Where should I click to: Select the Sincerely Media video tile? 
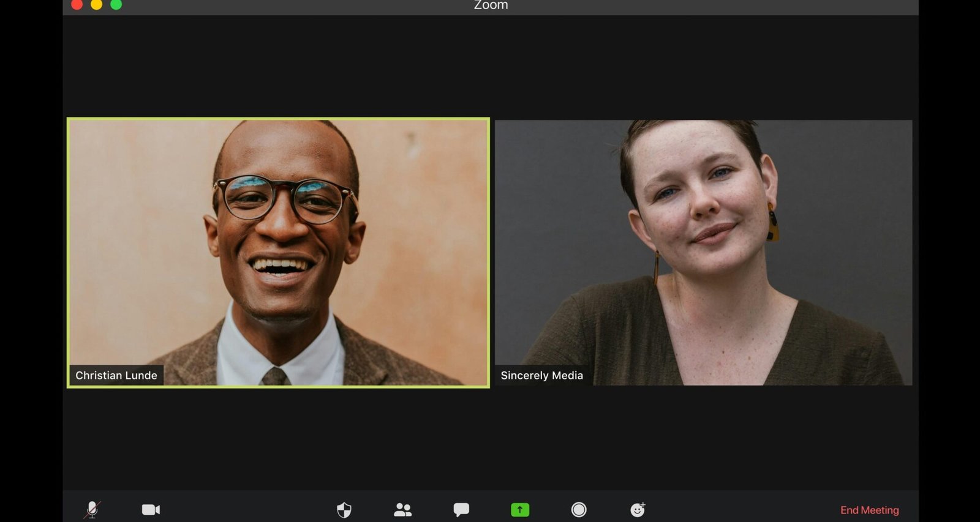click(703, 252)
